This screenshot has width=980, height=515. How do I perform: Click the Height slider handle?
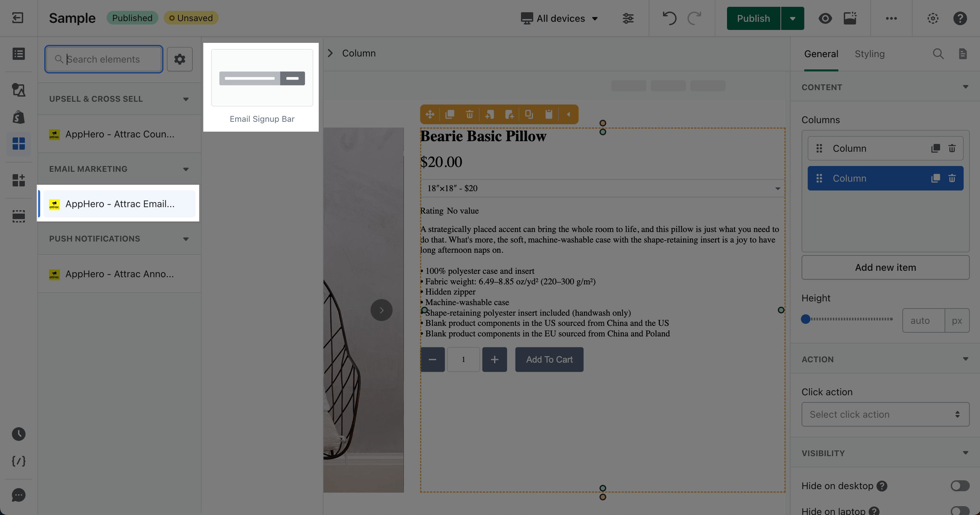coord(805,319)
